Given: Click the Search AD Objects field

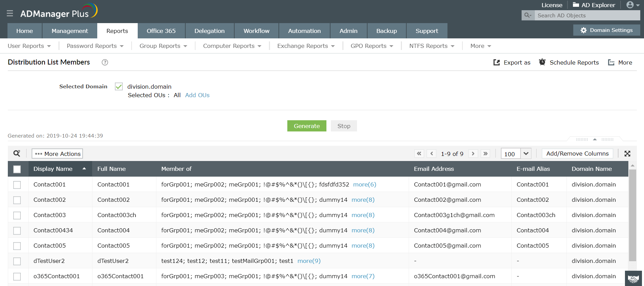Looking at the screenshot, I should coord(587,15).
